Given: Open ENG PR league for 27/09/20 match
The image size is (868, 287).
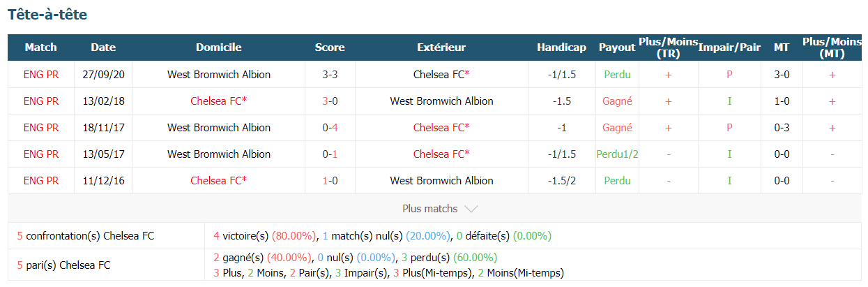Looking at the screenshot, I should pos(41,74).
